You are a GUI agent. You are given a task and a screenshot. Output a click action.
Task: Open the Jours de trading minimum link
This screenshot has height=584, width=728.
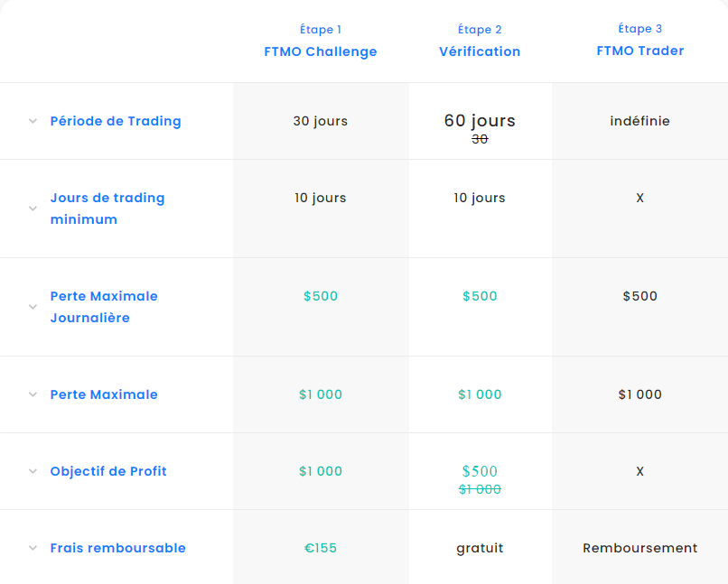point(107,209)
